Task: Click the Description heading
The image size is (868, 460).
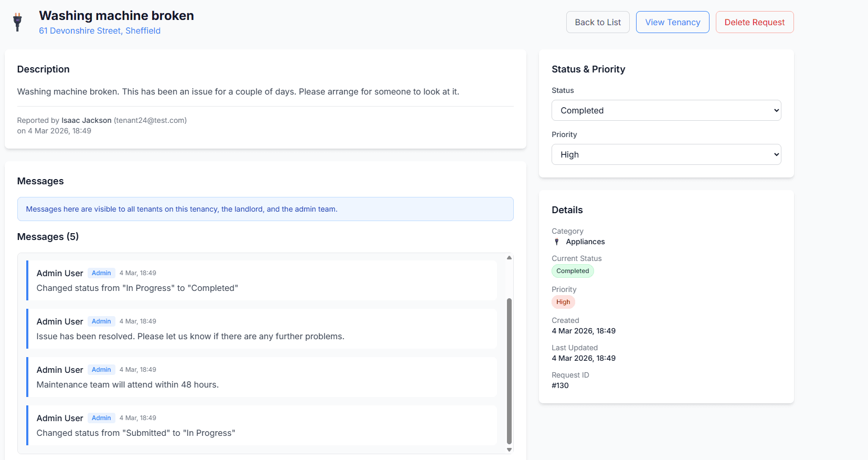Action: pos(43,69)
